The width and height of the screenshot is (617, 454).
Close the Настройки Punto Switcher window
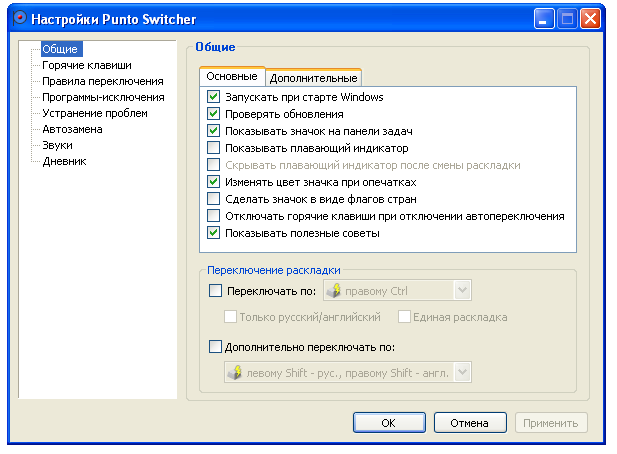590,18
